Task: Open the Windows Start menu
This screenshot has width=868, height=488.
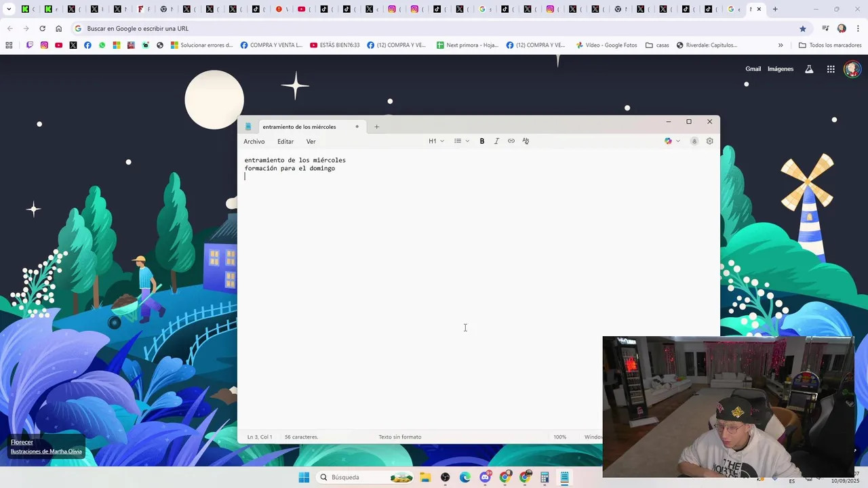Action: (304, 477)
